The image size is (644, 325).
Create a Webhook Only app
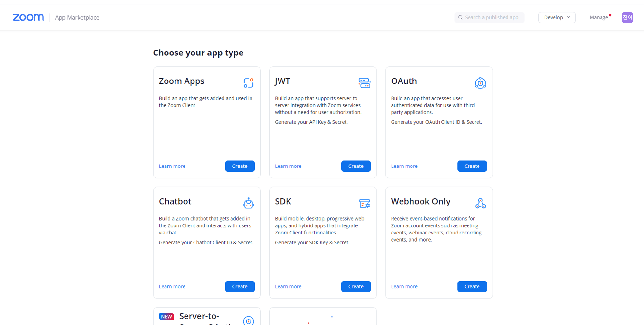pyautogui.click(x=472, y=286)
